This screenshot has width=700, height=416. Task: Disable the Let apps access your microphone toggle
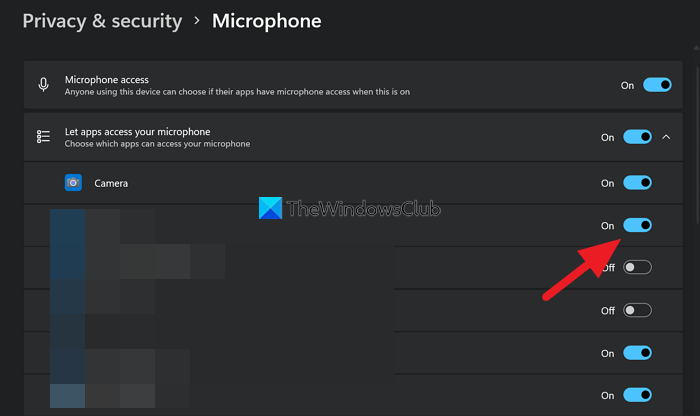point(637,137)
